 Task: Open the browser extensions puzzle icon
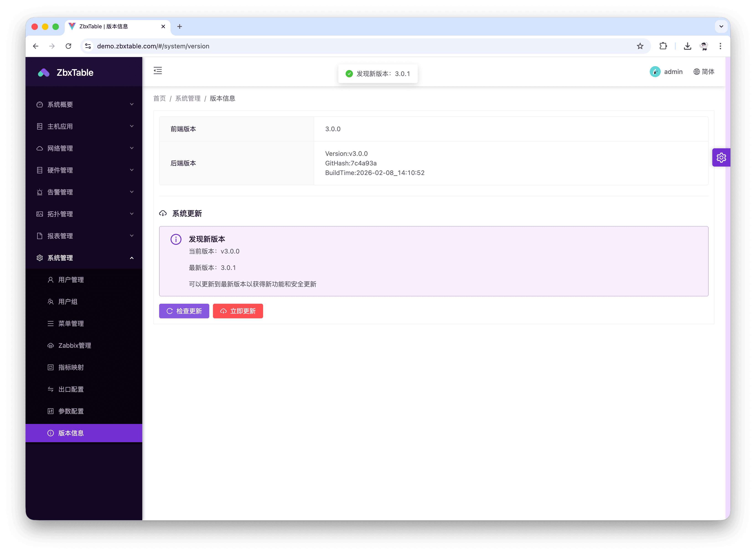tap(663, 46)
